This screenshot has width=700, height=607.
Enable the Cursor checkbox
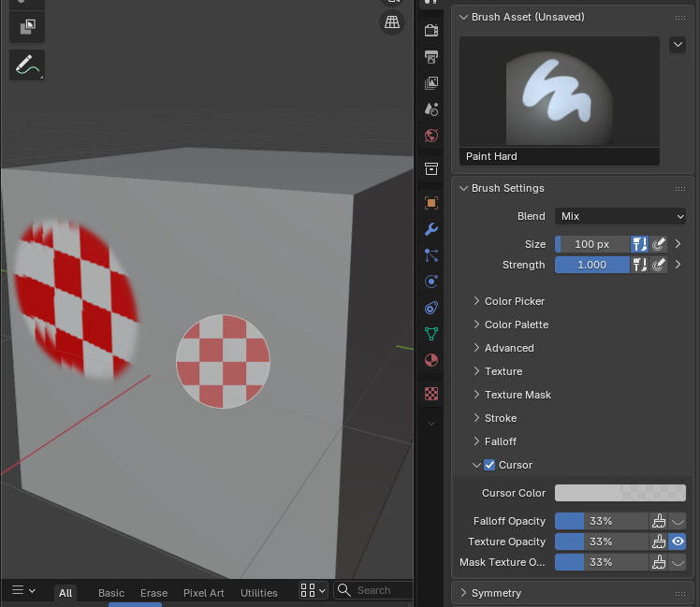(489, 465)
